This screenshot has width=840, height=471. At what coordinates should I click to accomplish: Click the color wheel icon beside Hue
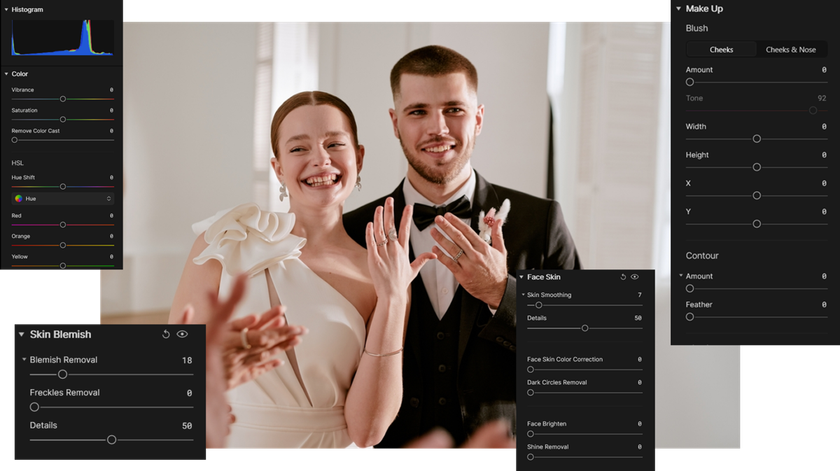coord(18,198)
